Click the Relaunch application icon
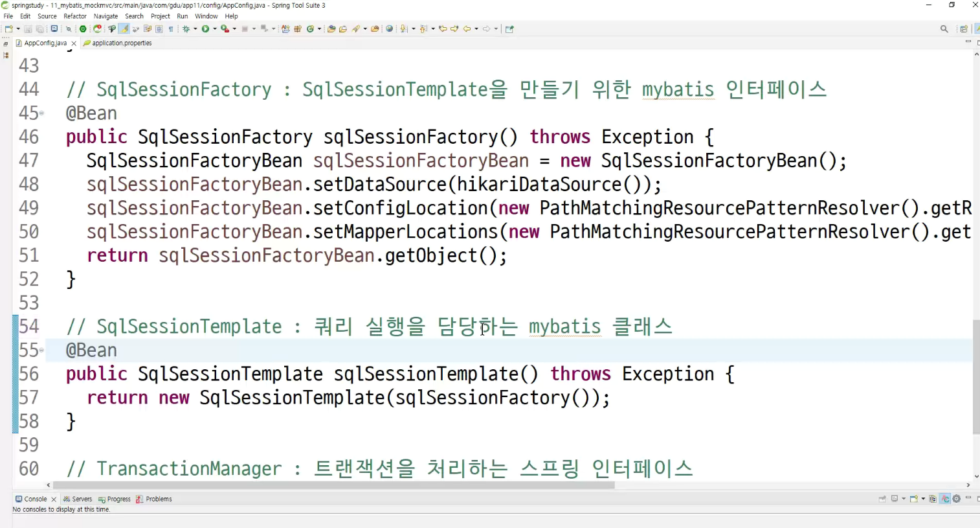980x528 pixels. 98,29
